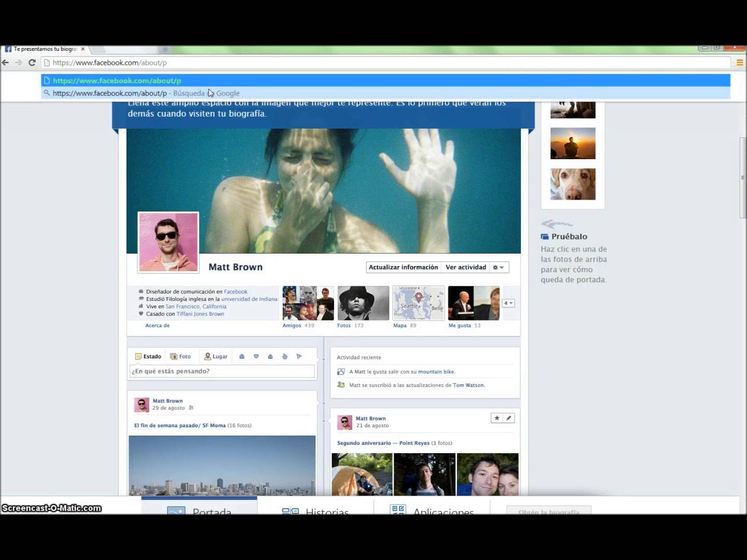Choose the dog photo as cover thumbnail
The width and height of the screenshot is (747, 560).
pos(573,184)
